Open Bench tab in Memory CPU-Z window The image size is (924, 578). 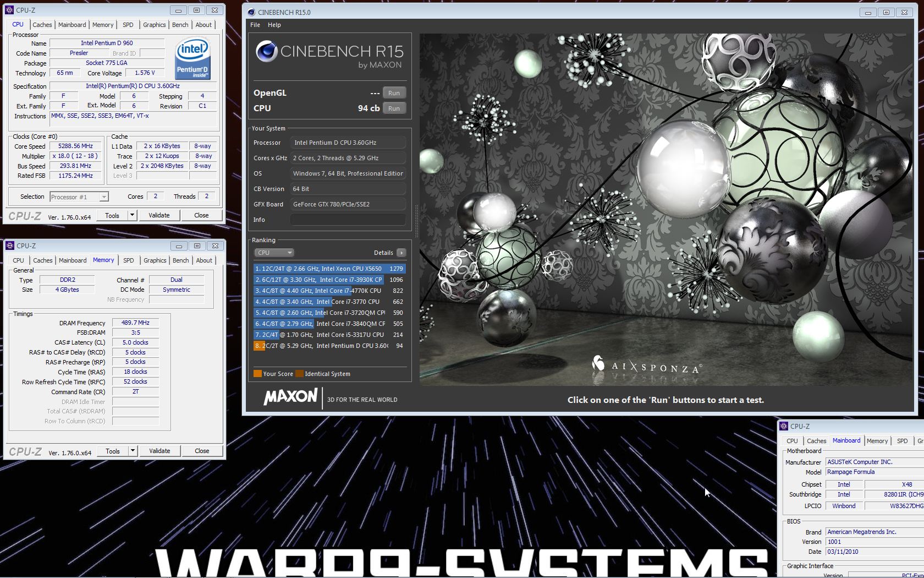click(181, 260)
